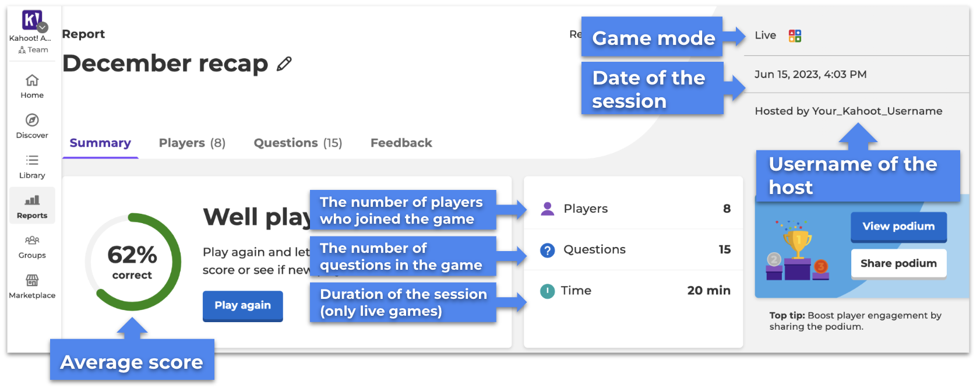This screenshot has width=980, height=388.
Task: Open the Marketplace storefront icon
Action: point(32,280)
